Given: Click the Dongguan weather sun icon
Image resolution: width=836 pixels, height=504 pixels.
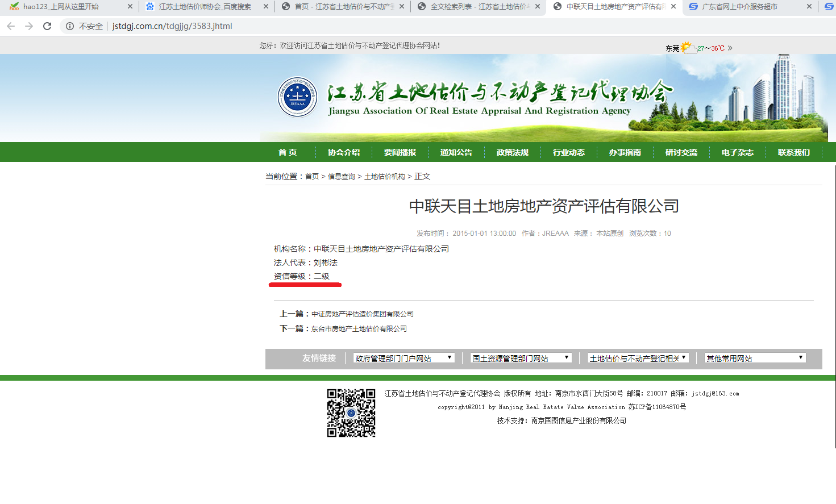Looking at the screenshot, I should (x=687, y=47).
